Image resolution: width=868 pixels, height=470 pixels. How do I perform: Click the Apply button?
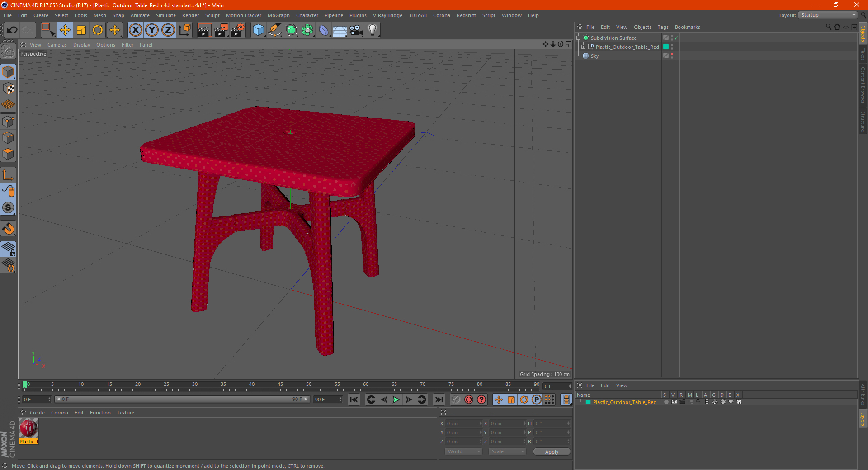pyautogui.click(x=552, y=452)
